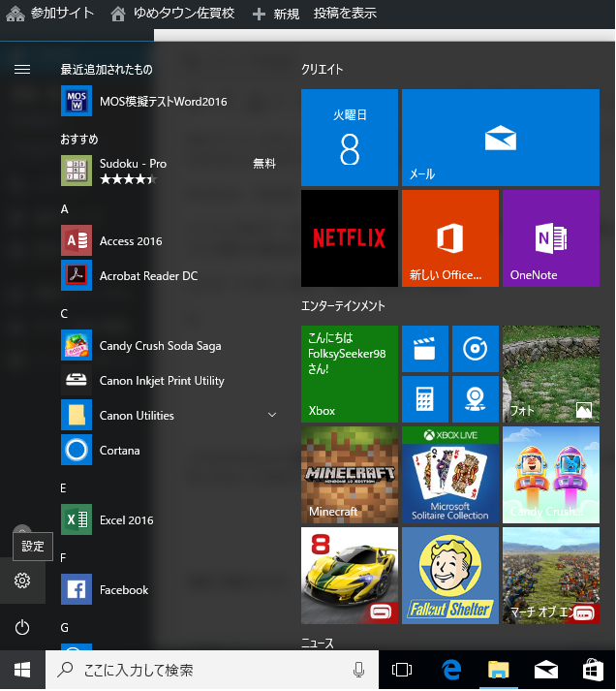This screenshot has width=616, height=691.
Task: Click the Power icon
Action: [22, 628]
